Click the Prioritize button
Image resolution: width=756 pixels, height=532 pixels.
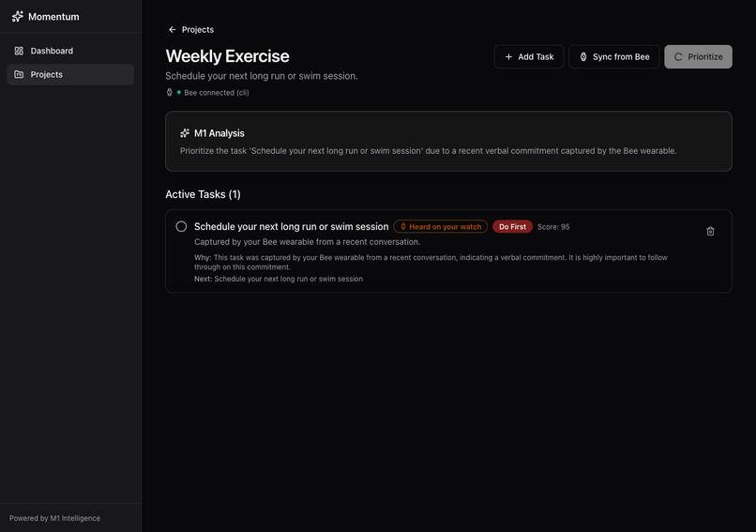698,57
